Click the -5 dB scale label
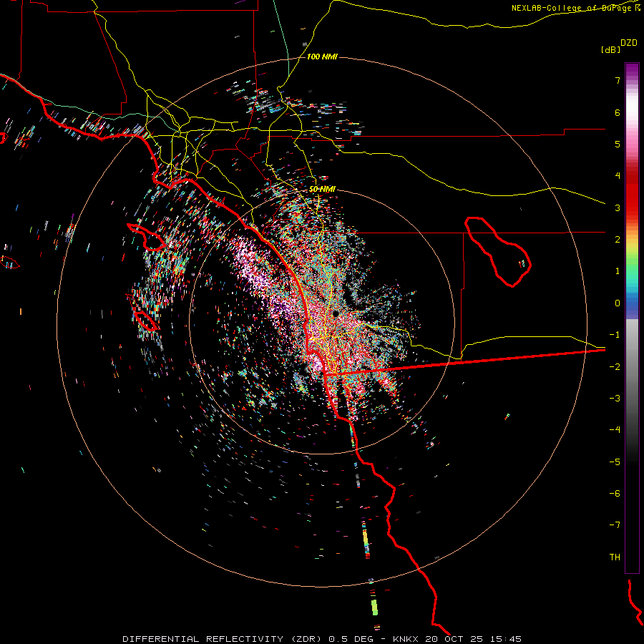The height and width of the screenshot is (644, 644). pos(615,462)
